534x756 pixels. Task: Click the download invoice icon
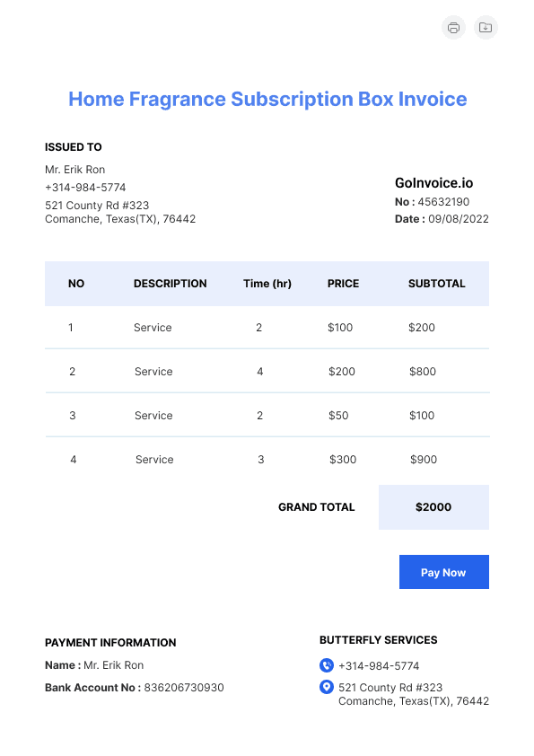click(486, 28)
